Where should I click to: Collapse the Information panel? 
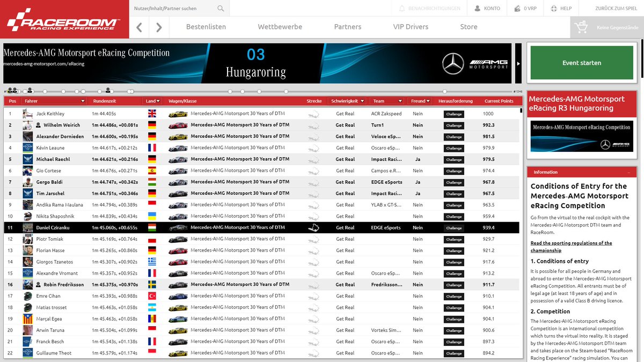628,172
